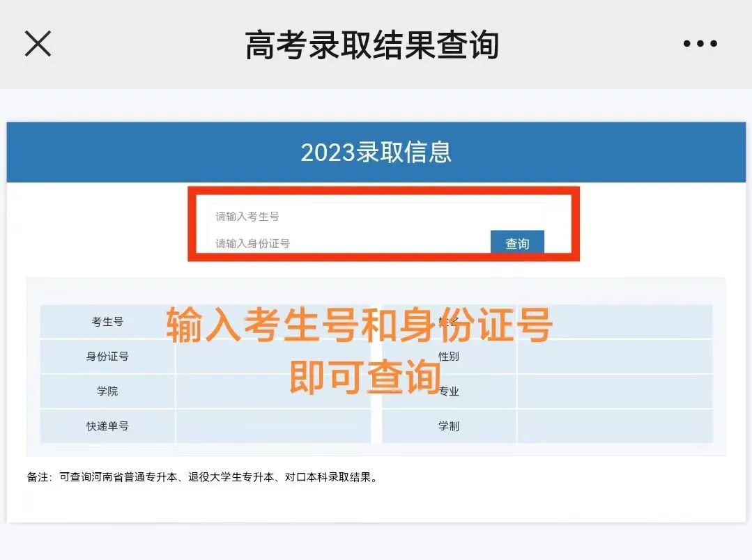
Task: Open the three-dot more options menu
Action: coord(700,44)
